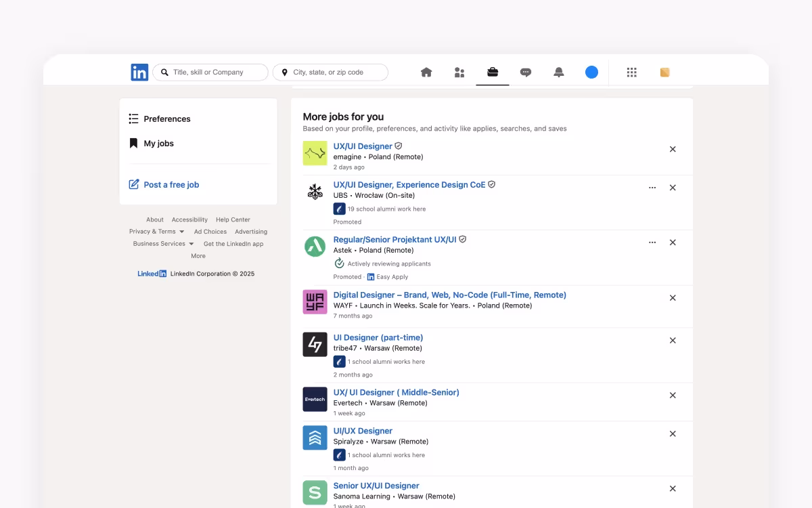Open the Sanoma Learning company logo
Viewport: 812px width, 508px height.
click(x=315, y=492)
